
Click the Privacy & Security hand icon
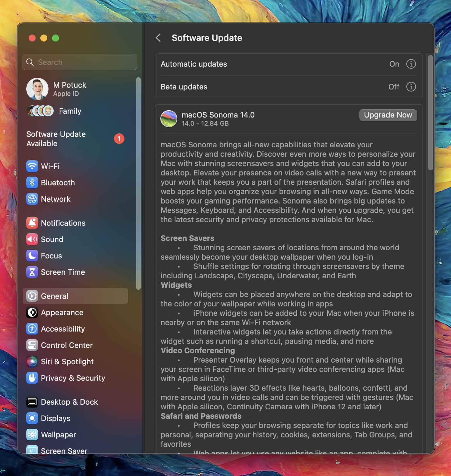tap(32, 378)
